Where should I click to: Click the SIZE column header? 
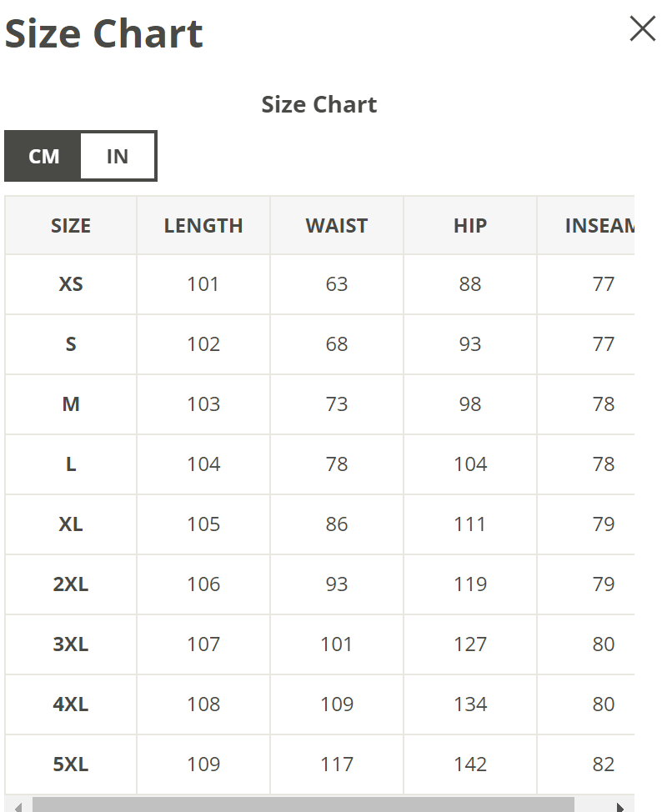coord(71,226)
